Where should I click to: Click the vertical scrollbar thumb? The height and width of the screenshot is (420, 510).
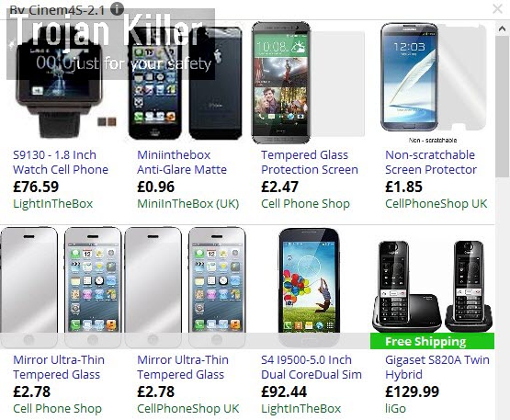coord(502,107)
